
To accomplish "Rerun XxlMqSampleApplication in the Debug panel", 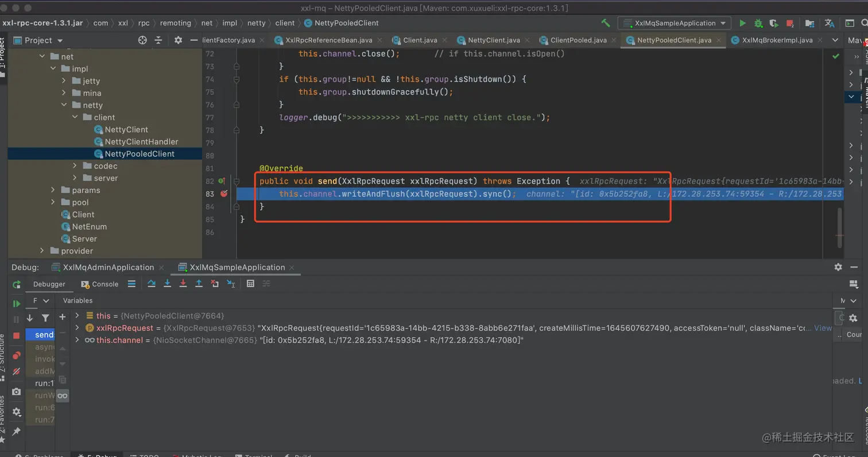I will 17,284.
